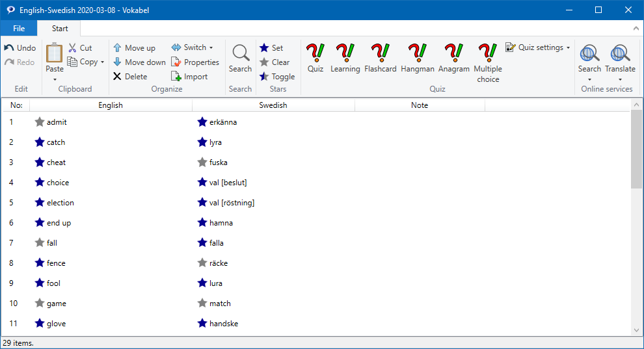
Task: Collapse the ribbon with the chevron
Action: (x=636, y=29)
